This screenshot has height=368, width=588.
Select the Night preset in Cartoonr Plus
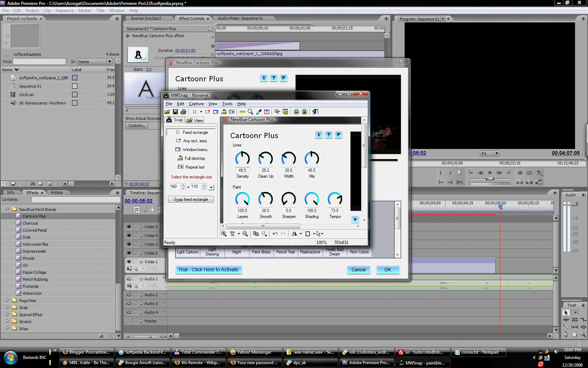[x=237, y=252]
